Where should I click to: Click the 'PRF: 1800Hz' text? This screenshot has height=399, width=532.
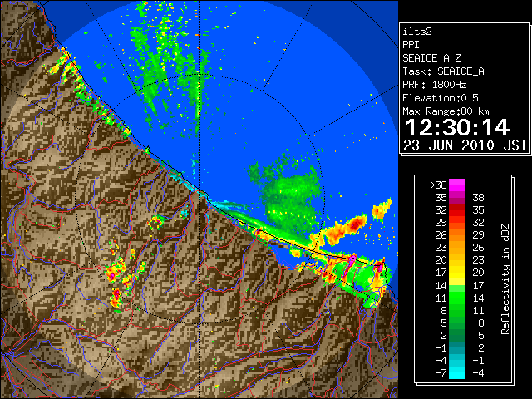tap(434, 85)
